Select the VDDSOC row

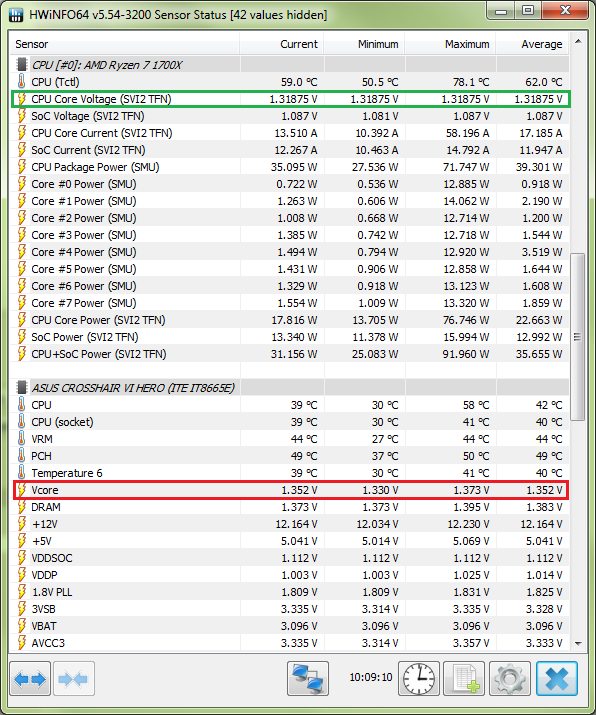click(x=290, y=558)
